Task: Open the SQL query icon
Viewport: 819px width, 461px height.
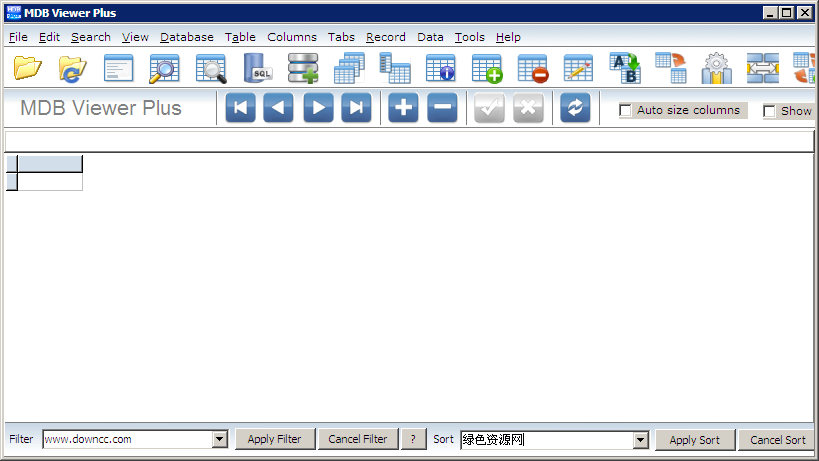Action: point(258,68)
